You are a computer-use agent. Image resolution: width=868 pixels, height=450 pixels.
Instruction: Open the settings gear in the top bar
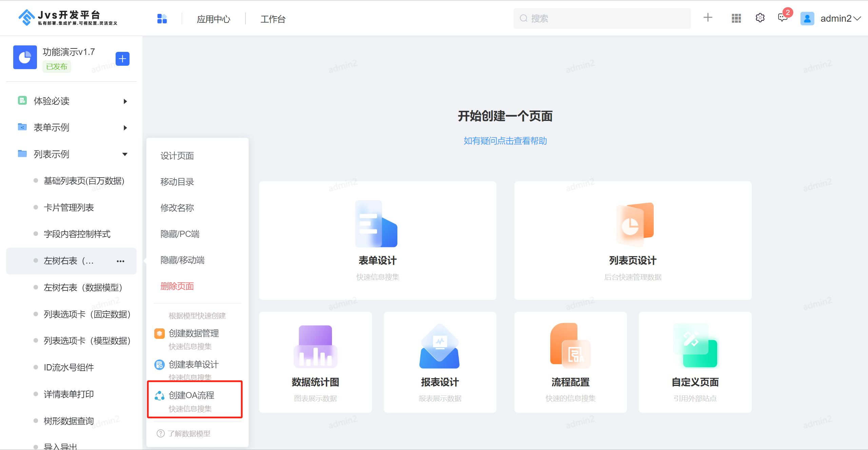[x=760, y=18]
